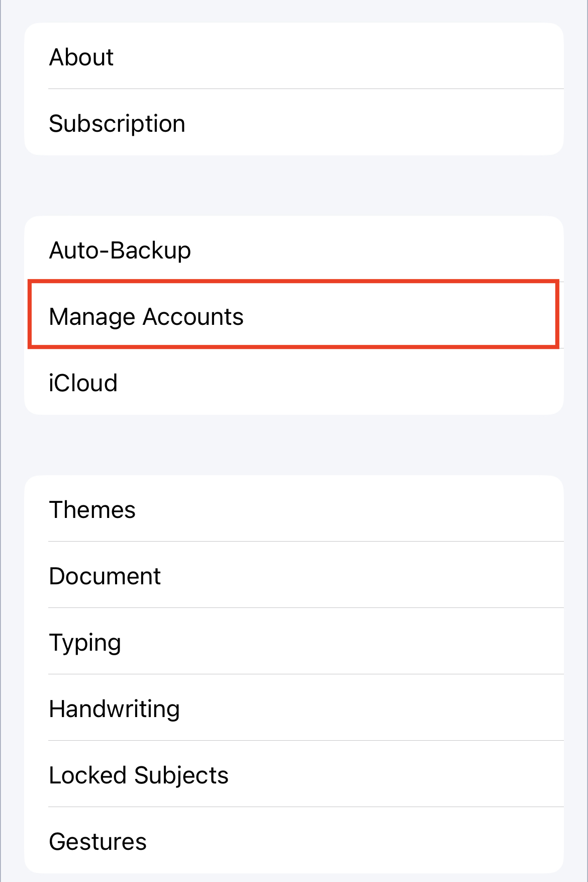Click the "About" label text
This screenshot has height=882, width=588.
[81, 57]
